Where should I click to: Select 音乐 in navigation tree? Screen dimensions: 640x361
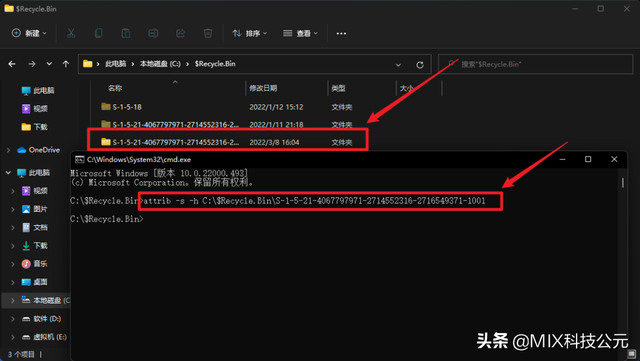click(35, 264)
